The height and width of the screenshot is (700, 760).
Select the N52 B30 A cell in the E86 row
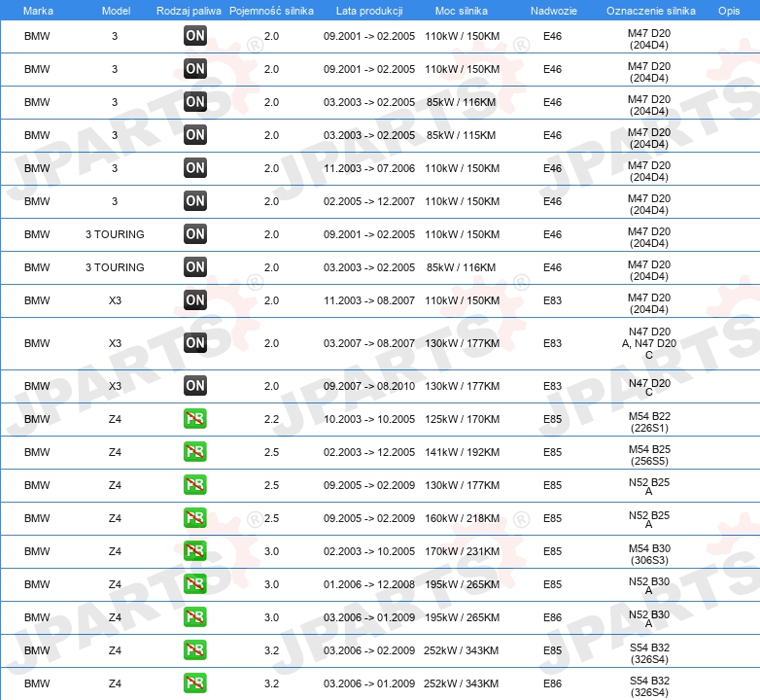tap(649, 618)
